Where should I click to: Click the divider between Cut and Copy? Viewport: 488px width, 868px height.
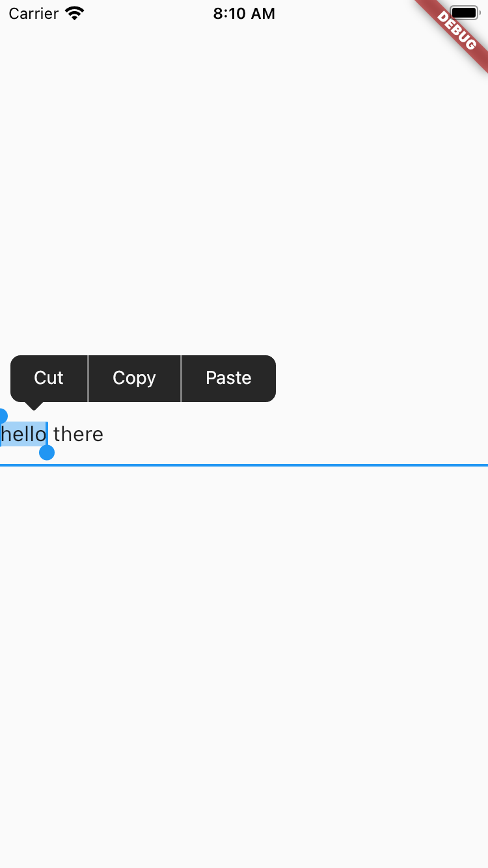tap(88, 378)
